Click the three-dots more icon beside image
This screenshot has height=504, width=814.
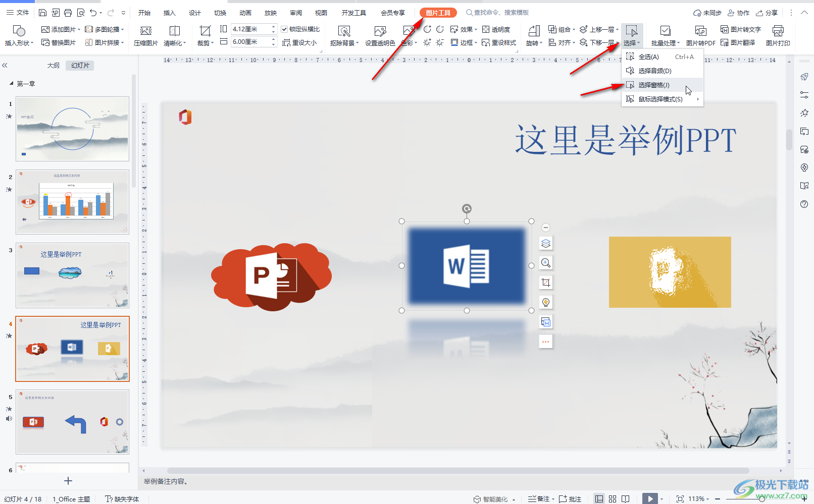coord(546,342)
